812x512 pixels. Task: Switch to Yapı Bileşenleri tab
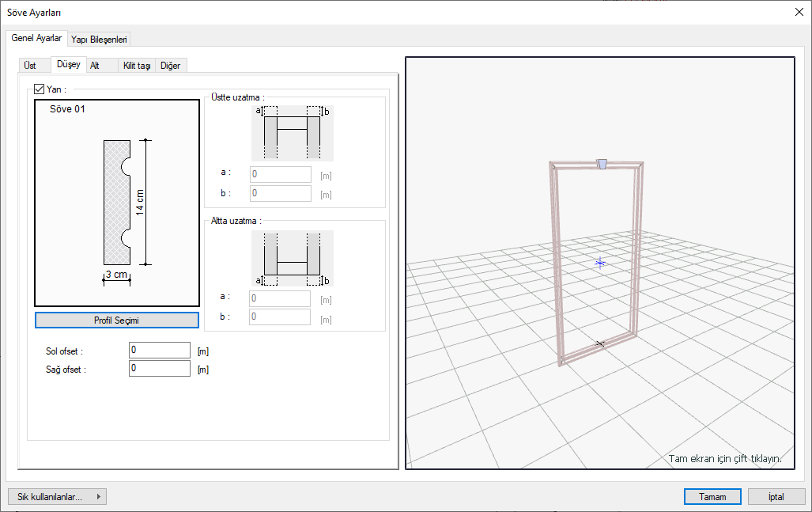point(99,39)
